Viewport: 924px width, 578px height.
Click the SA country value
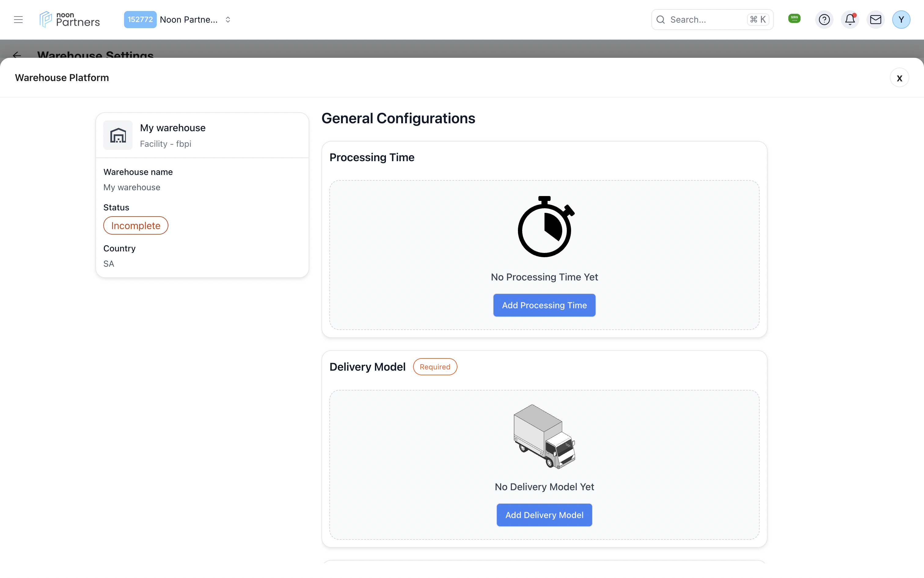(x=108, y=264)
